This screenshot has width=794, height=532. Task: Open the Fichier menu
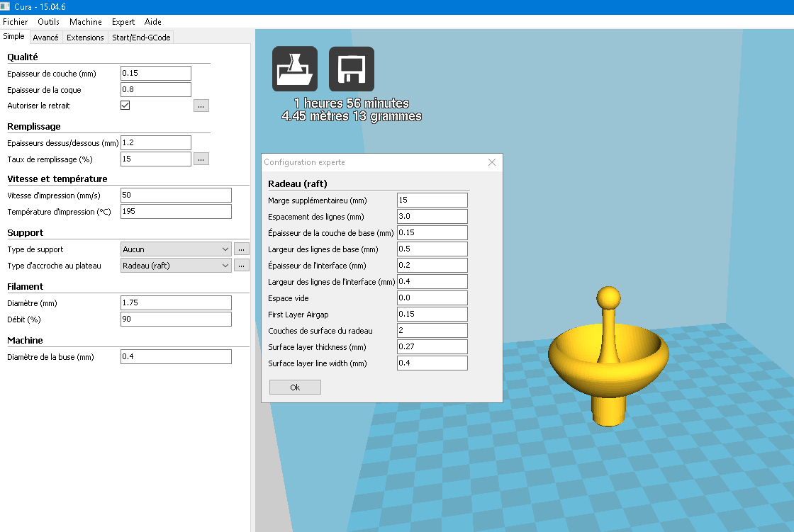pyautogui.click(x=15, y=22)
